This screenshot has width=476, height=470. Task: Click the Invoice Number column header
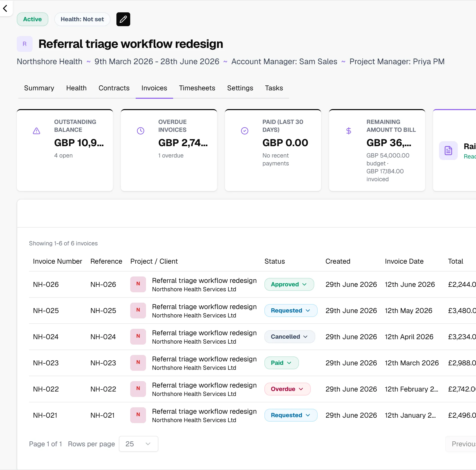pos(57,261)
